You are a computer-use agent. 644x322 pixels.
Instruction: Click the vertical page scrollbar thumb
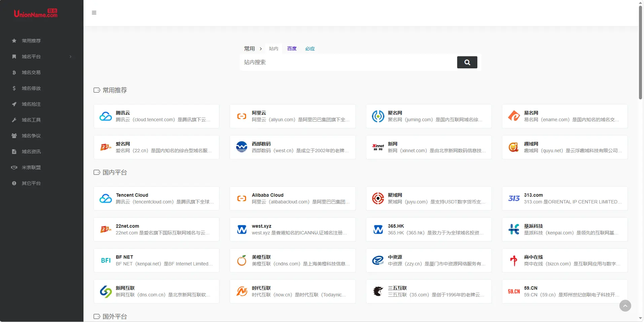640,52
